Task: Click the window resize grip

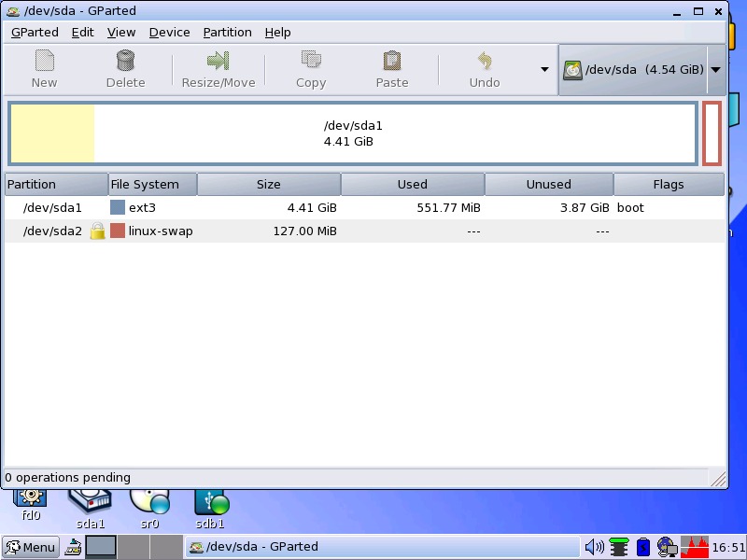Action: (717, 479)
